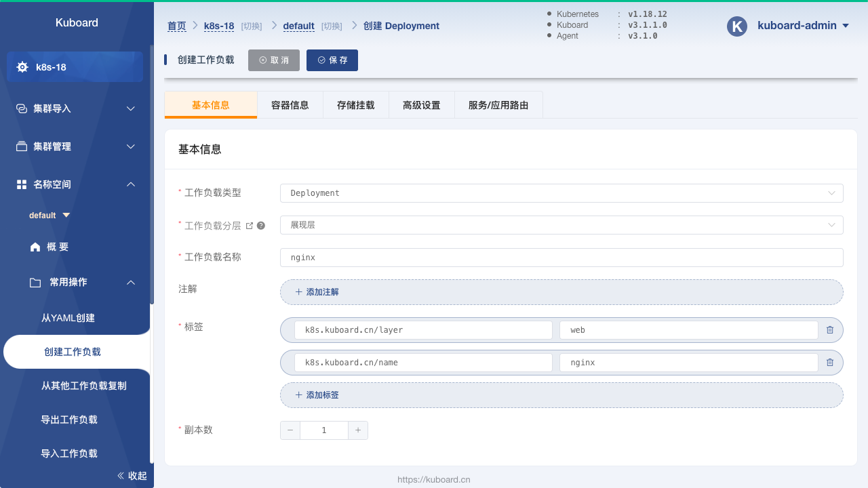Click the nginx label value field
Screen dimensions: 868x488
click(x=689, y=363)
